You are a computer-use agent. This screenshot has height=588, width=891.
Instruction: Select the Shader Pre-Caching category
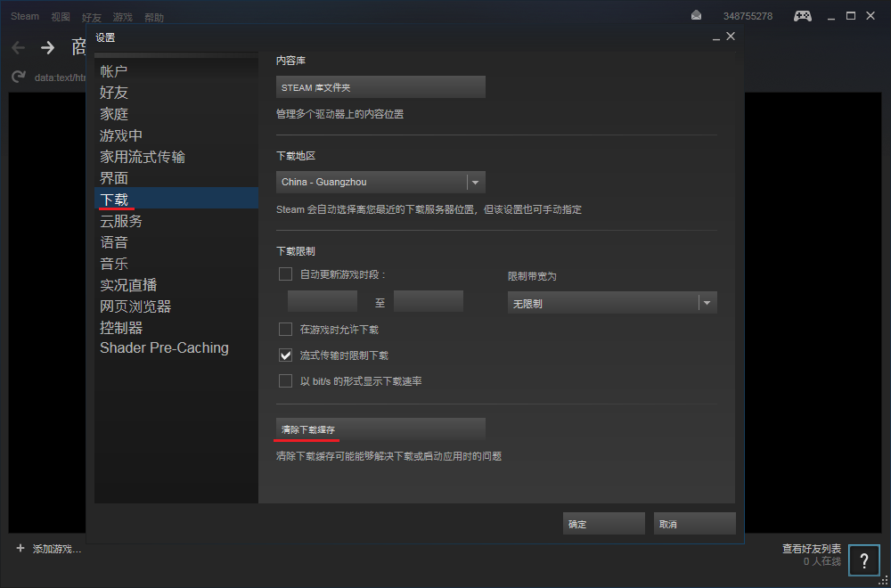click(x=176, y=348)
